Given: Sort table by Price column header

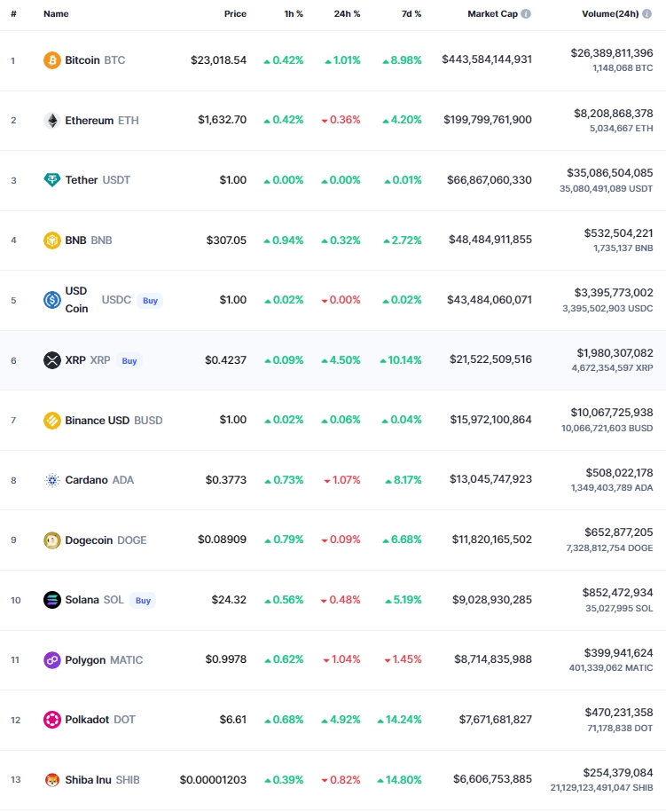Looking at the screenshot, I should tap(235, 14).
